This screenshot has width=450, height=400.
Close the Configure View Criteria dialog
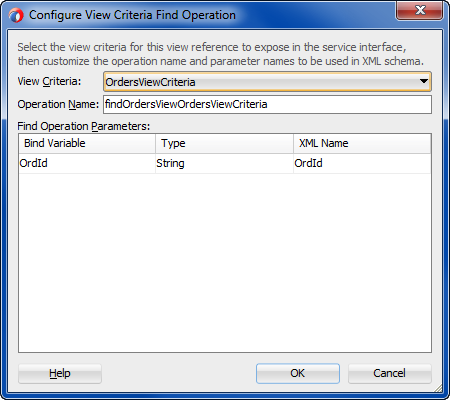420,10
